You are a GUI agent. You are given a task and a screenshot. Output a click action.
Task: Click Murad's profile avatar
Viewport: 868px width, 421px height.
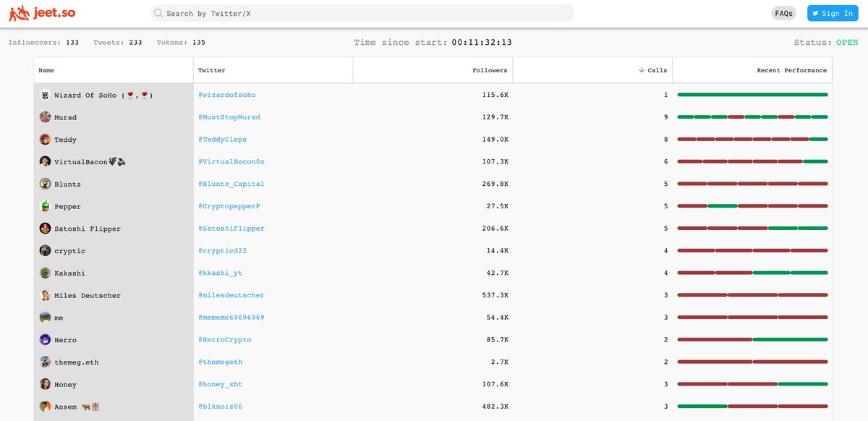tap(45, 117)
